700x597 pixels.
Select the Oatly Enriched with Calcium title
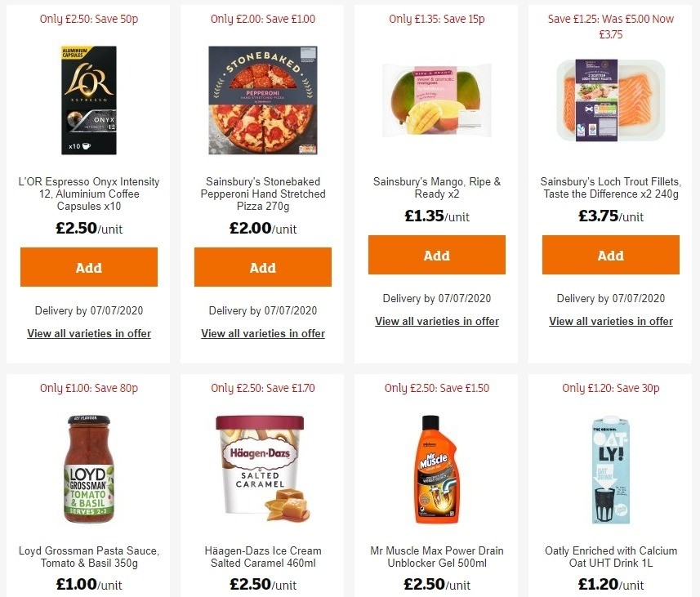pyautogui.click(x=610, y=557)
